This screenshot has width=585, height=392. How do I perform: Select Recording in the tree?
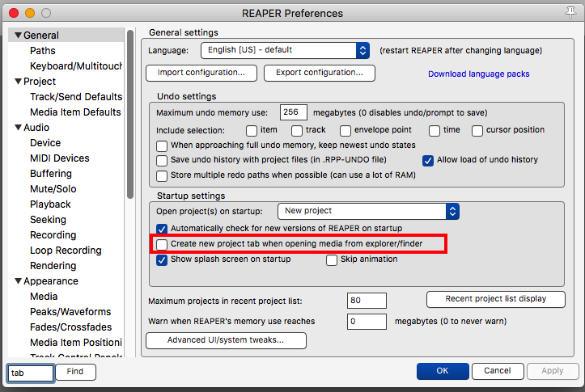pos(53,235)
